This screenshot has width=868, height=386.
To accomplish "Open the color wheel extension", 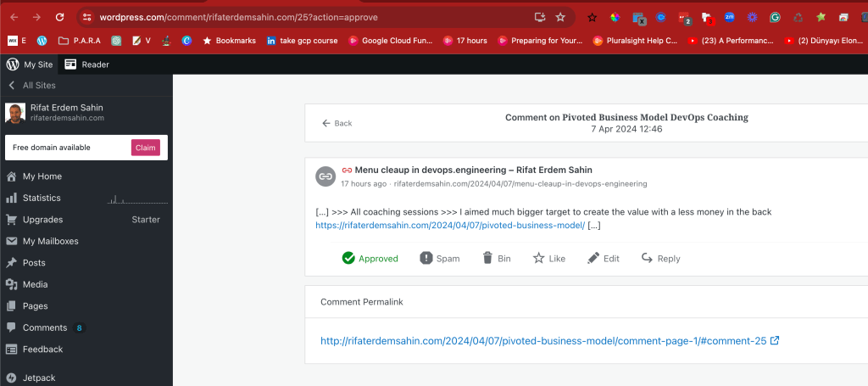I will pos(615,17).
